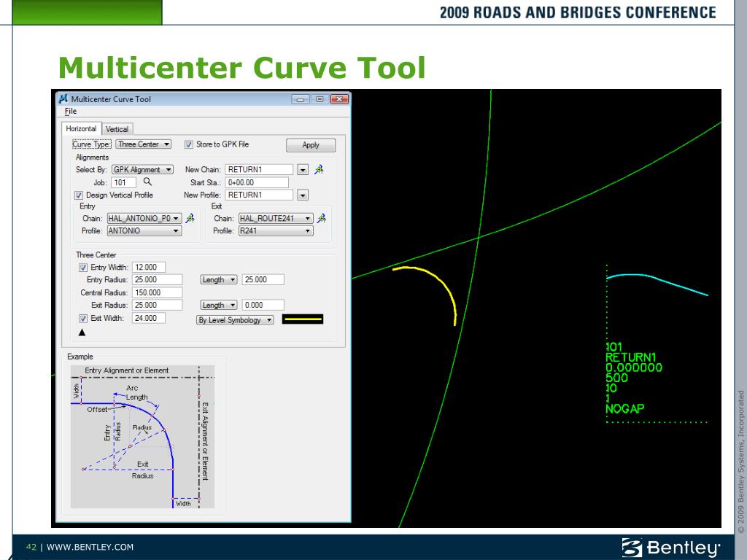Click the green 0.000000 text in the drawing
Screen dimensions: 747x560
click(634, 367)
